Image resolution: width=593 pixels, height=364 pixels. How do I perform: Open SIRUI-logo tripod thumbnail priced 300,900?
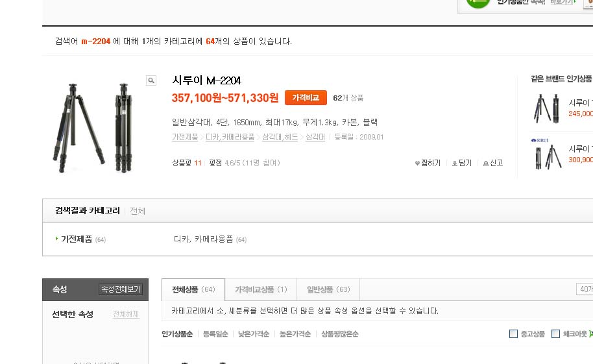point(547,154)
